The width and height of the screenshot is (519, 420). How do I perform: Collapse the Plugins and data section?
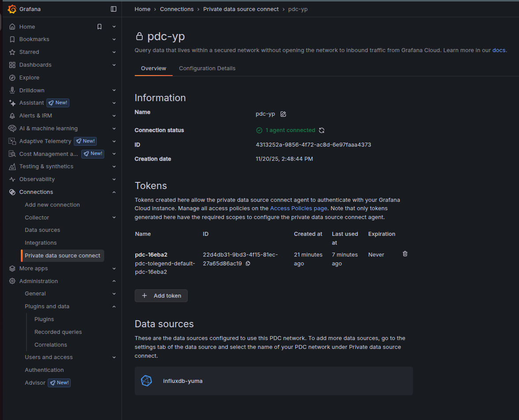click(114, 306)
